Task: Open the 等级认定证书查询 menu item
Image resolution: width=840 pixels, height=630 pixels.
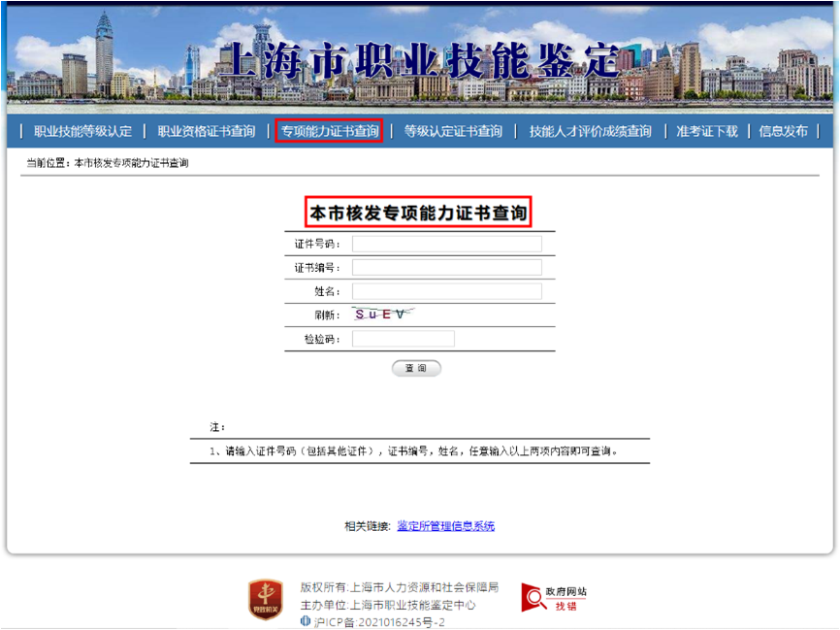Action: [452, 134]
